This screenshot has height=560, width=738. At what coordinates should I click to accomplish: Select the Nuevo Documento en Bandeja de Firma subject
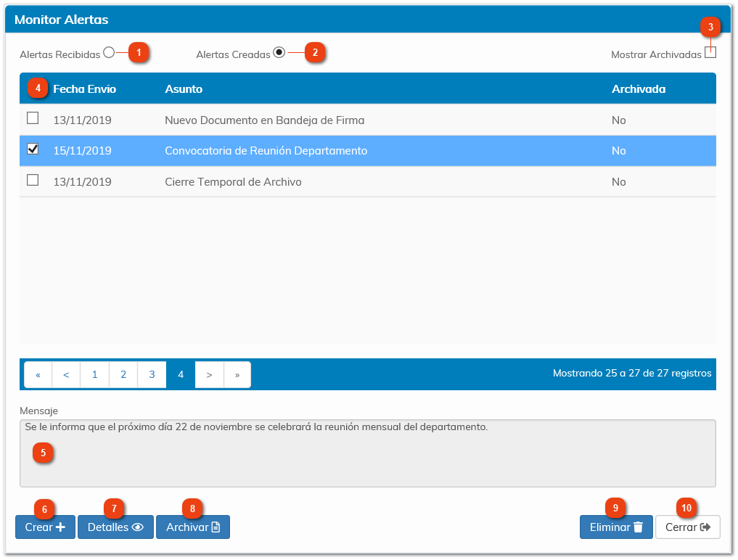pyautogui.click(x=265, y=120)
